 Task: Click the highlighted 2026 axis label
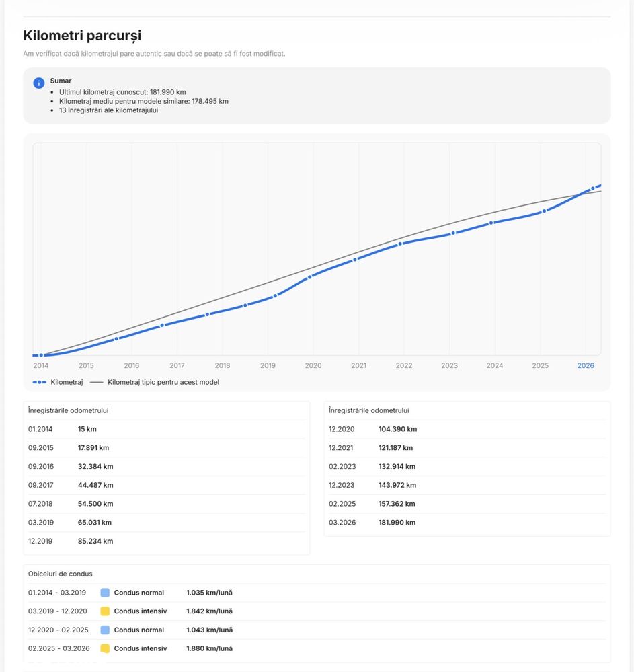pos(586,366)
